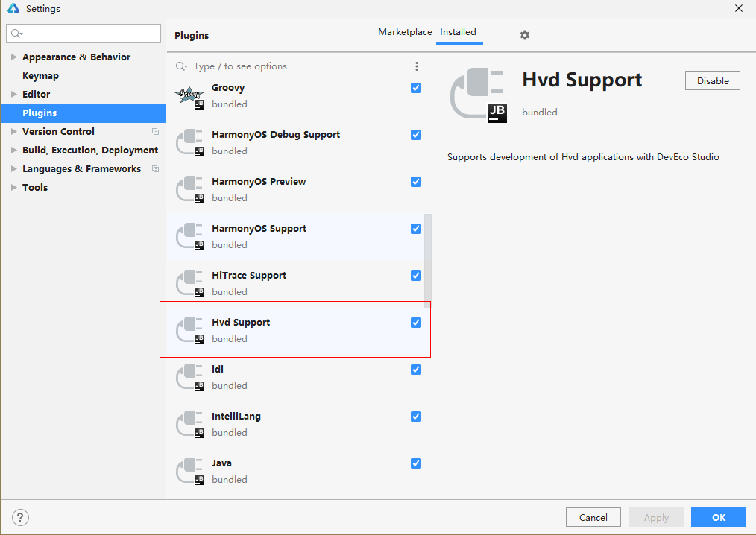Screen dimensions: 756x535
Task: Focus the settings search field
Action: 84,34
